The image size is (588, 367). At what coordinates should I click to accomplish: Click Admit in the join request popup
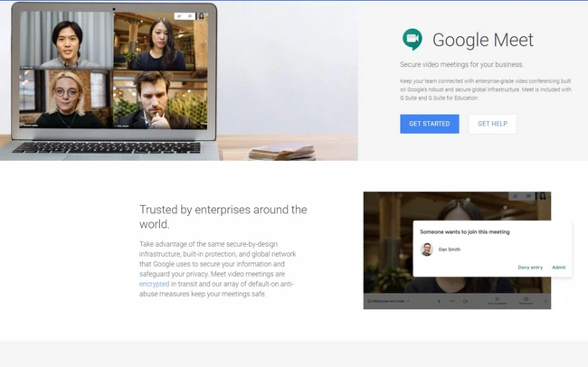(558, 268)
